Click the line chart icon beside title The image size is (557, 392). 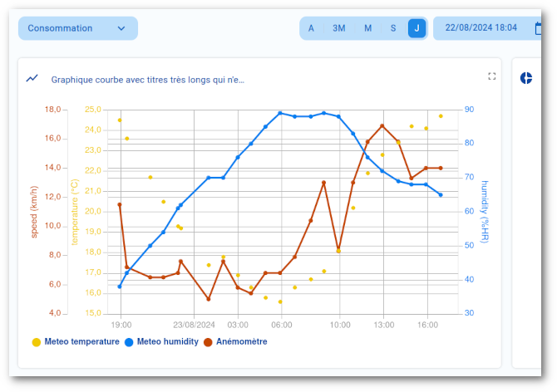coord(32,78)
